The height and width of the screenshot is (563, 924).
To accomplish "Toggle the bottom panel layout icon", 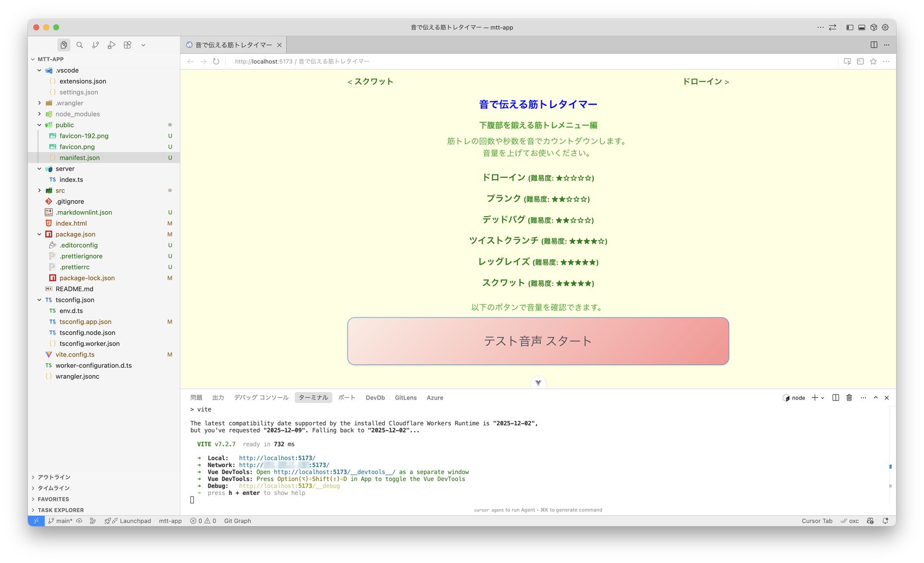I will coord(861,28).
